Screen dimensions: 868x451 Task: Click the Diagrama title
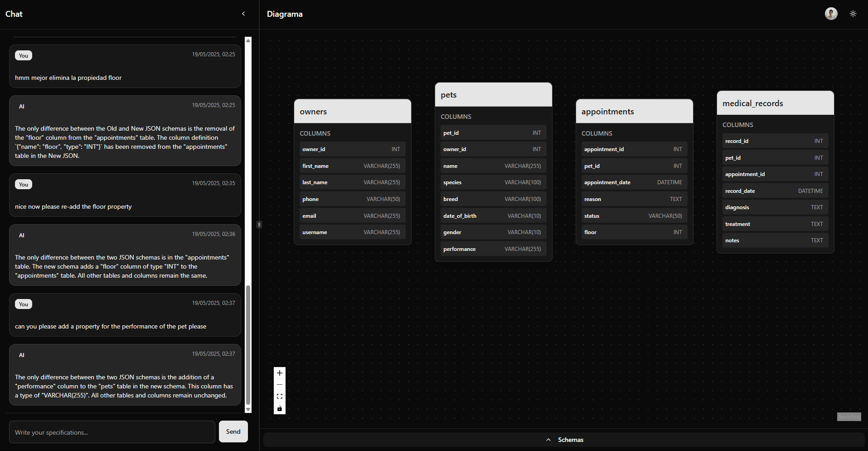[285, 14]
